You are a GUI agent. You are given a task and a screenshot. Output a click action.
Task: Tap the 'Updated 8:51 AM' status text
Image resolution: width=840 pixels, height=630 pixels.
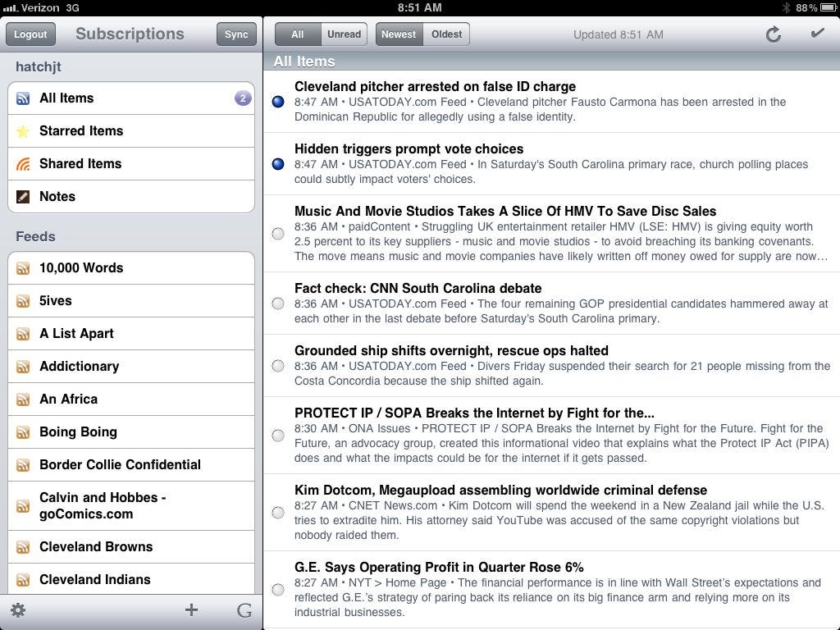(619, 34)
